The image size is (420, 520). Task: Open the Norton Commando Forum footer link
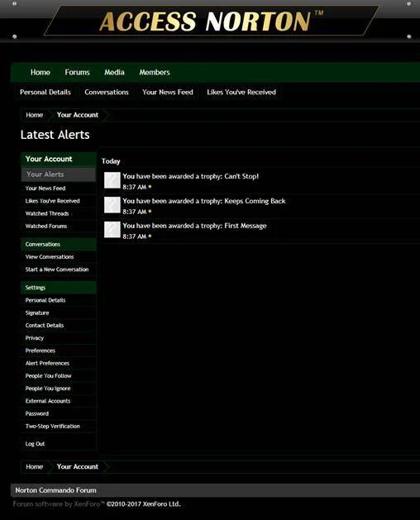point(55,490)
